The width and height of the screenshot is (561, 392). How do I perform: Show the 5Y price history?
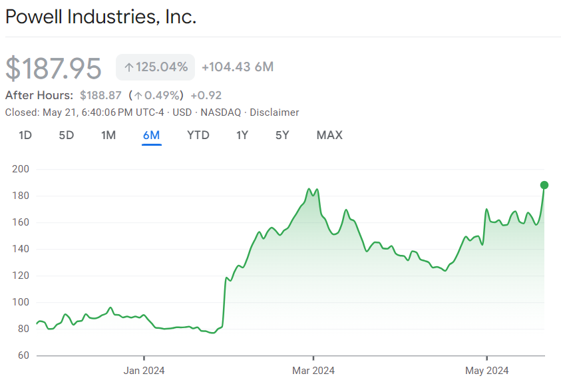pos(282,135)
